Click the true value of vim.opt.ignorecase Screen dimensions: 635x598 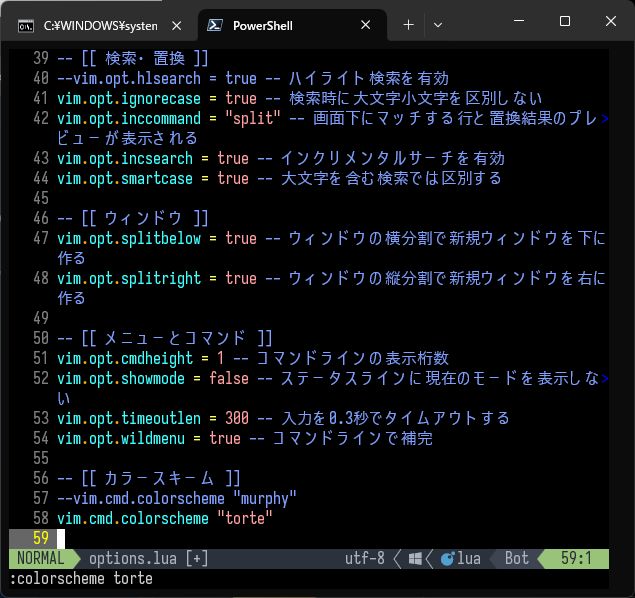(x=240, y=98)
